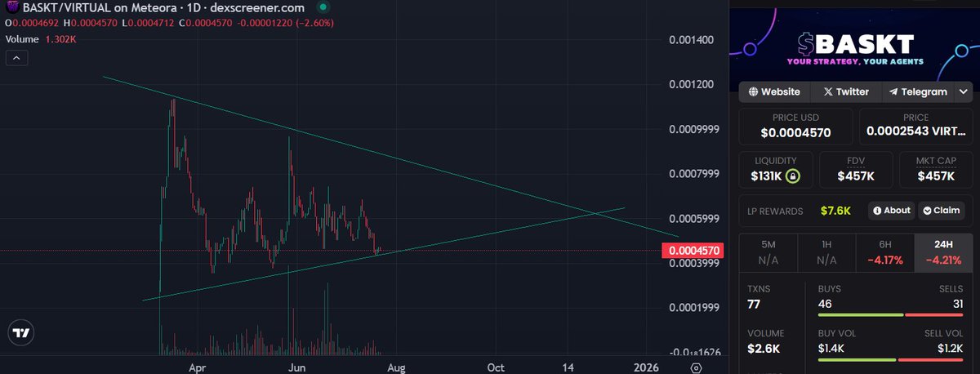
Task: Click the X logo beside Twitter
Action: pyautogui.click(x=829, y=92)
